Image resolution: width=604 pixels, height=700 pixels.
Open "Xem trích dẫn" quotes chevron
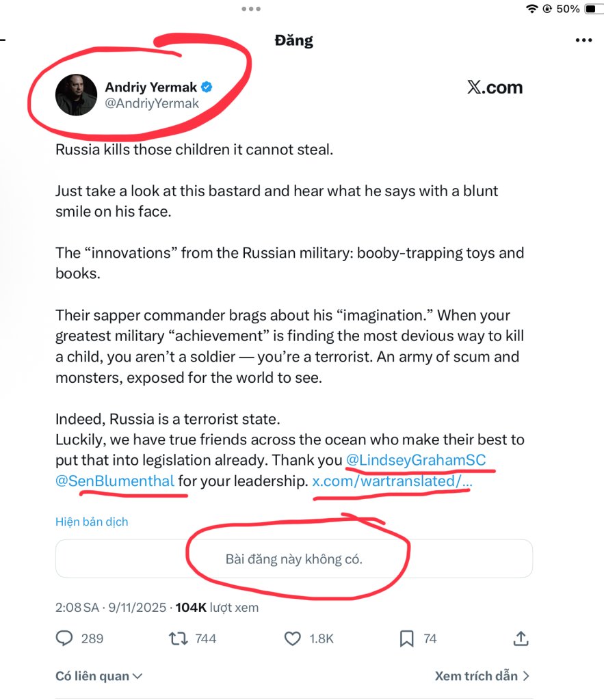coord(482,676)
